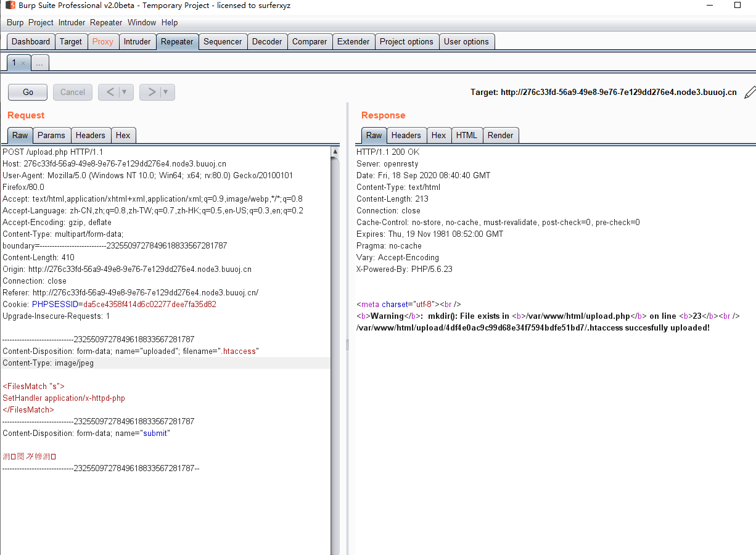Screen dimensions: 756x555
Task: Click the Target URL text
Action: click(604, 92)
